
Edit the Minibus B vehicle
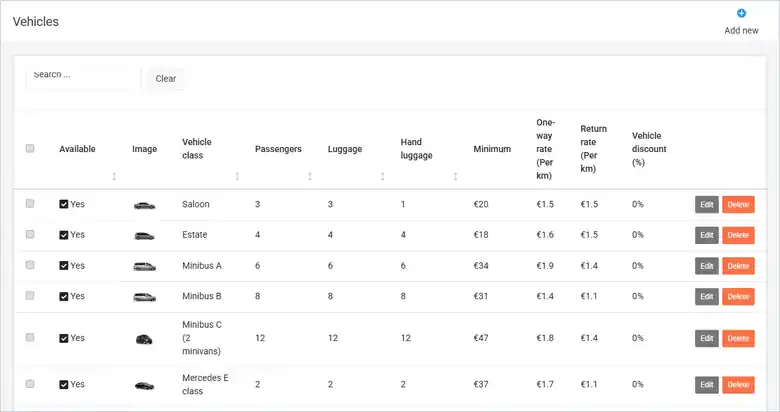pos(707,297)
